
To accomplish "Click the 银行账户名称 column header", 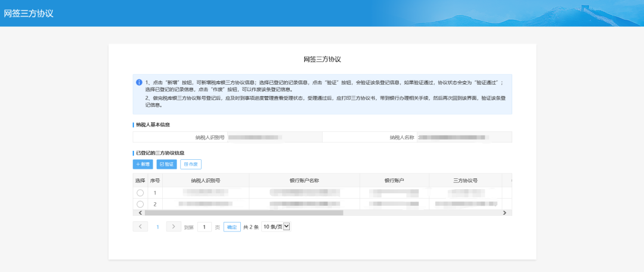I will (x=304, y=180).
